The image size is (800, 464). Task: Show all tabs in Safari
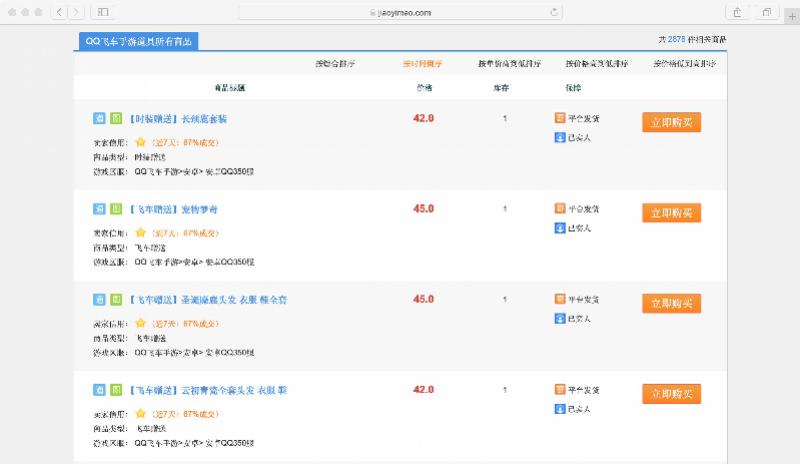pyautogui.click(x=766, y=12)
